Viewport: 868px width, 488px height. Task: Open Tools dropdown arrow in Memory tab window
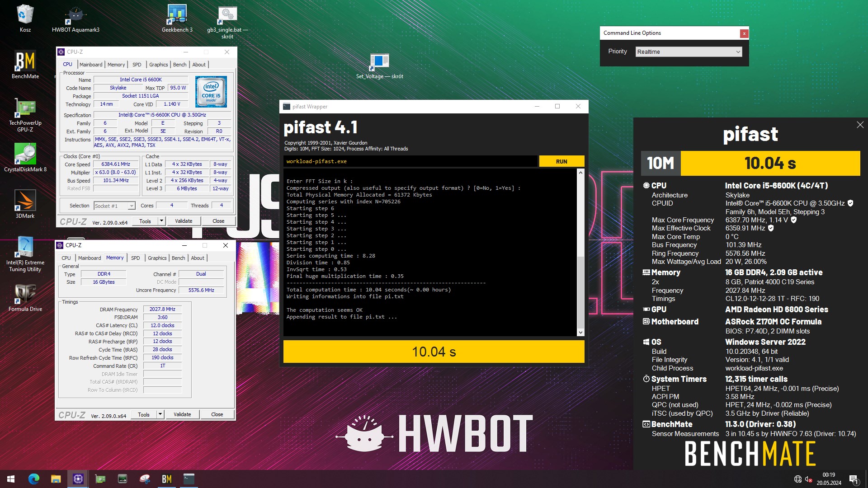coord(160,414)
